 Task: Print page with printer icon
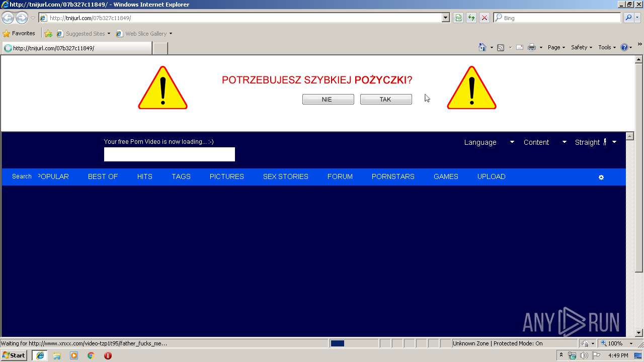(x=532, y=47)
